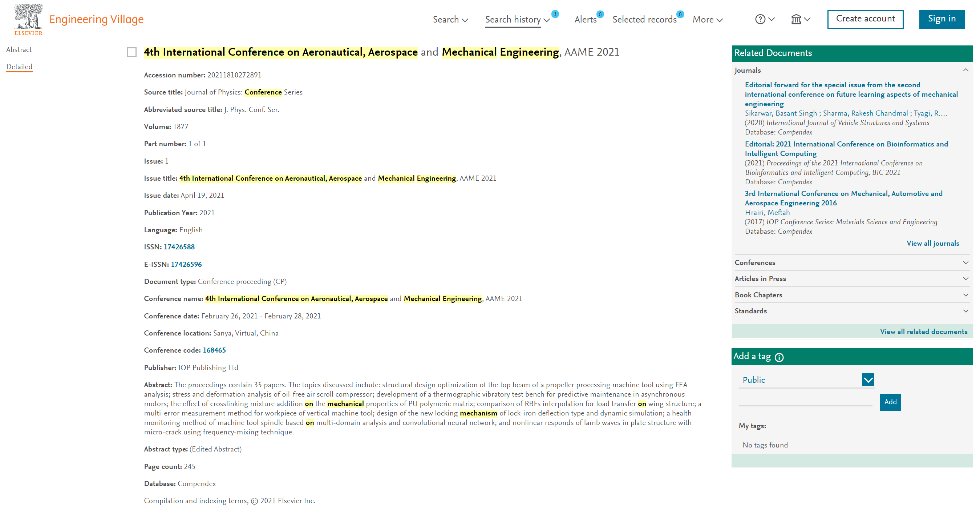The image size is (980, 514).
Task: Open Selected records in the navigation
Action: coord(644,19)
